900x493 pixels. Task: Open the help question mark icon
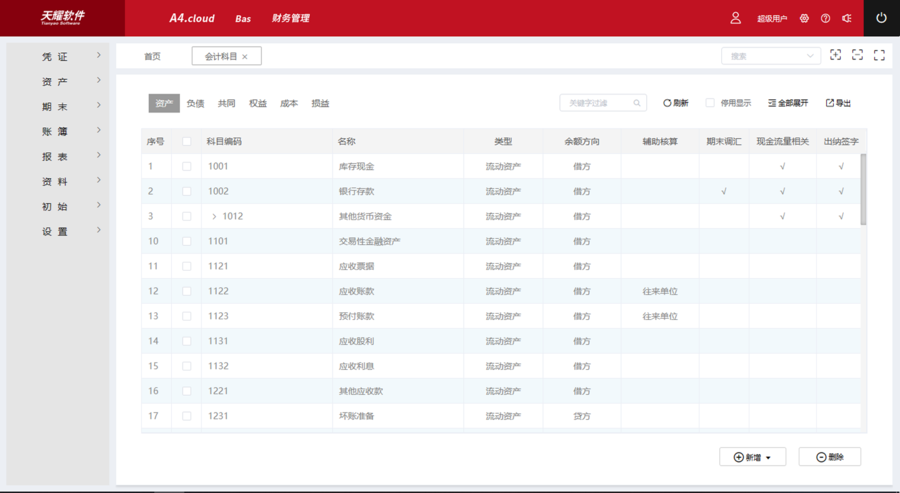coord(825,18)
